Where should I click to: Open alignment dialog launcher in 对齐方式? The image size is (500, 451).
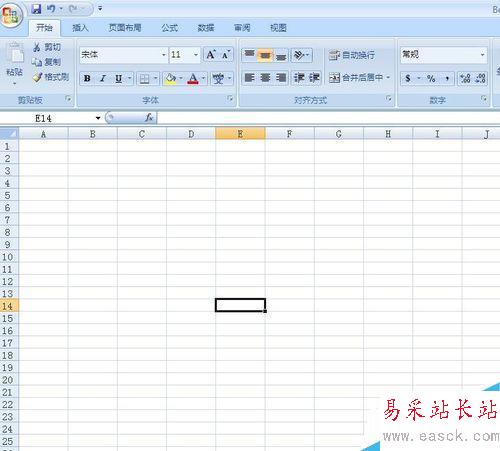[389, 98]
